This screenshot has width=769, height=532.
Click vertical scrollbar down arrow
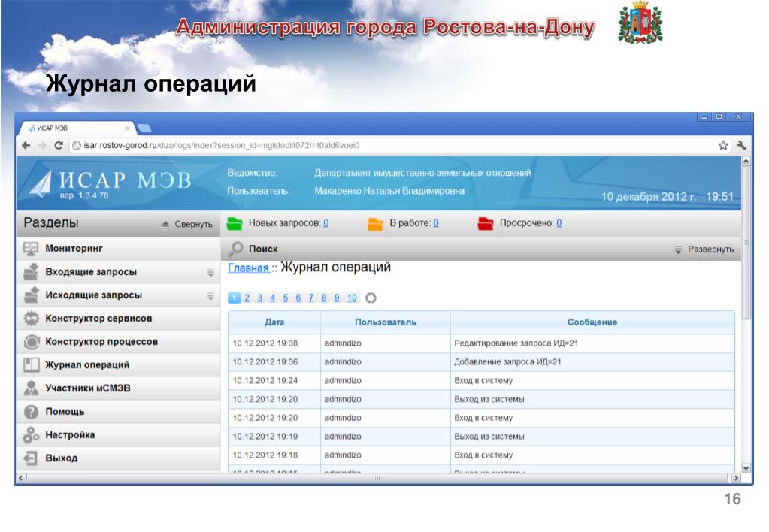(746, 468)
